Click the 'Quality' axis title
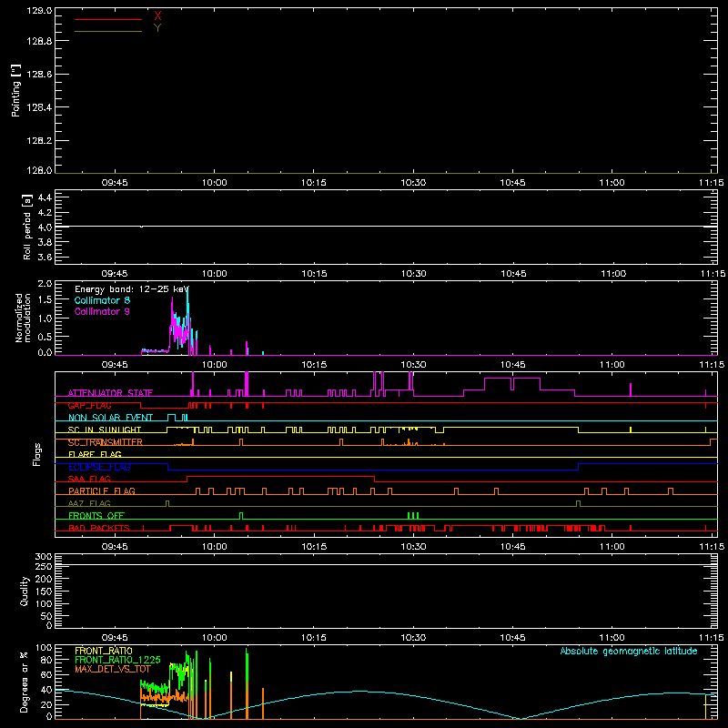Viewport: 728px width, 728px height. point(25,591)
